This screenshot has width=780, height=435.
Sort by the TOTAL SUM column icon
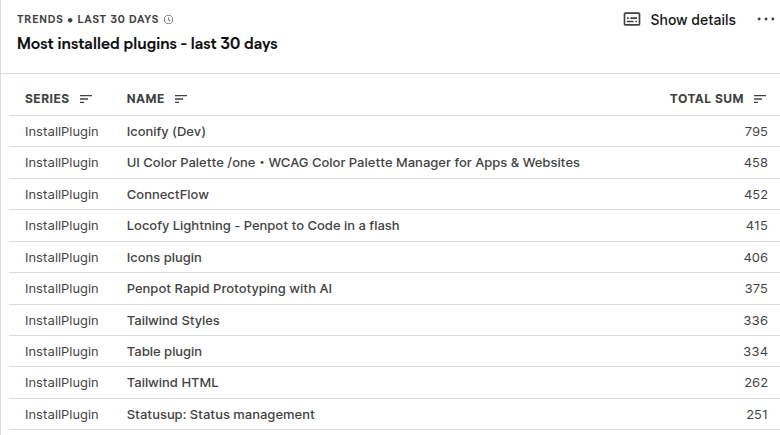point(760,99)
